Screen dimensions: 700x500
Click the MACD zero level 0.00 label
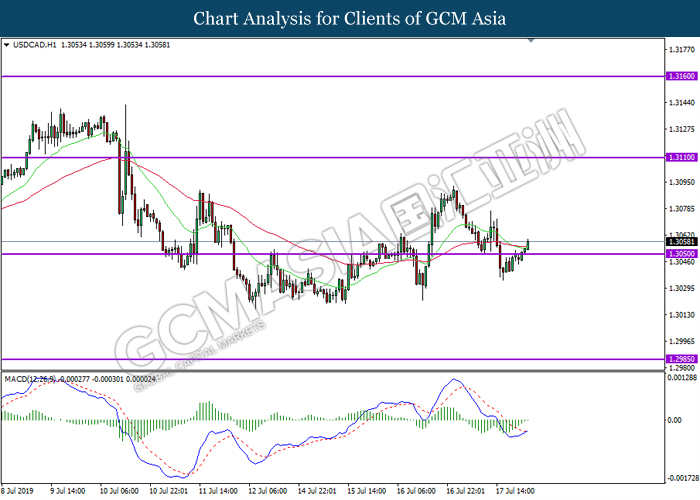(675, 420)
